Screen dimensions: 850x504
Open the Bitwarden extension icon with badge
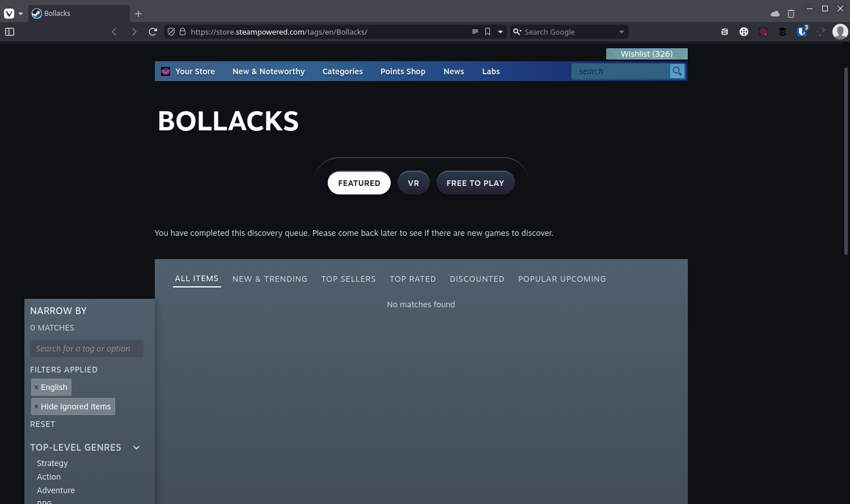tap(802, 32)
